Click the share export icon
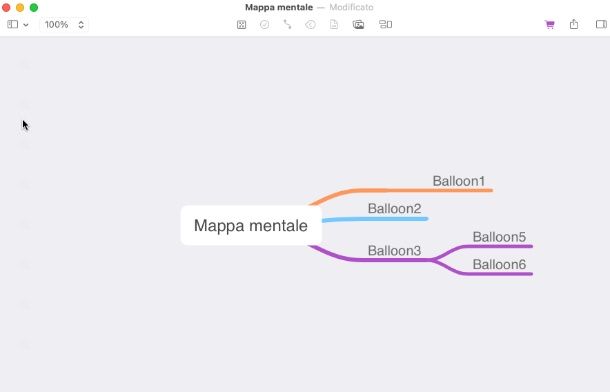Viewport: 610px width, 392px height. (x=574, y=24)
